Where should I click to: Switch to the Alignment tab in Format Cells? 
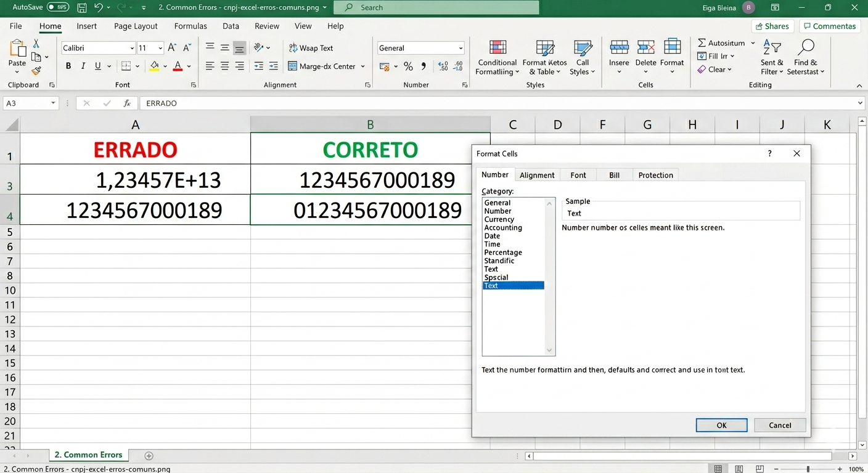point(537,175)
